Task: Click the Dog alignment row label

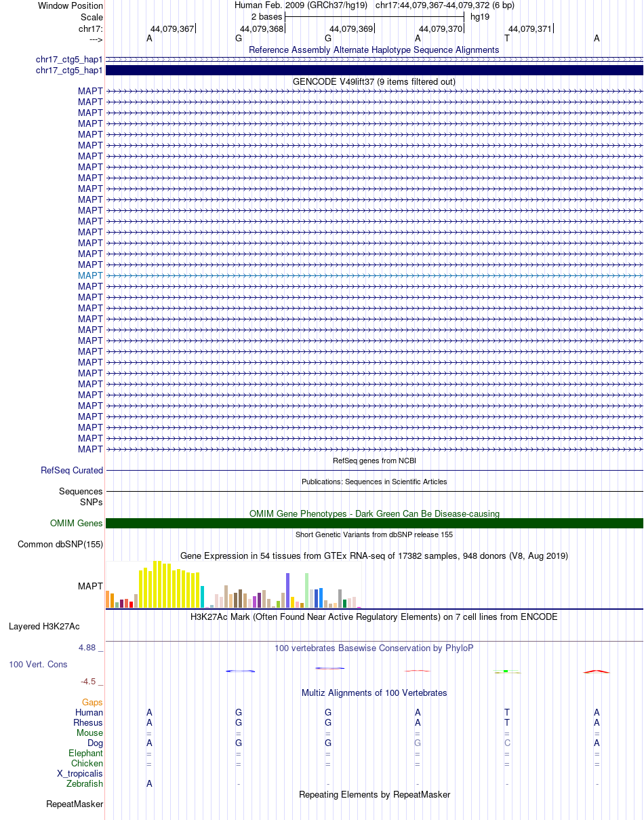Action: [94, 743]
